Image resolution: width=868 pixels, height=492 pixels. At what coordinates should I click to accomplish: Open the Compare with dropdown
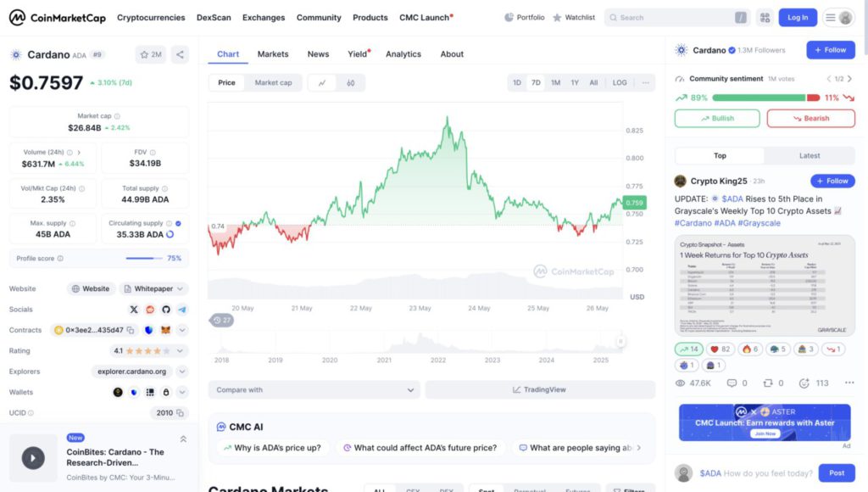tap(314, 390)
